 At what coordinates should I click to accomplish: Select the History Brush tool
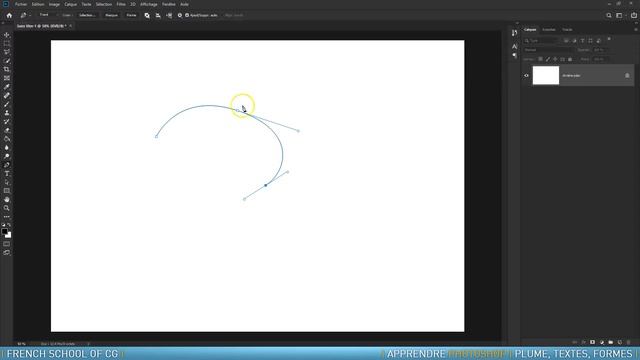(7, 121)
